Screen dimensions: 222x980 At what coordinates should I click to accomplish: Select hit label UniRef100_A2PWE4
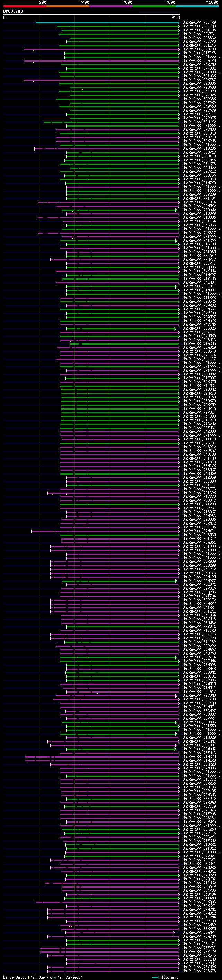tap(199, 412)
